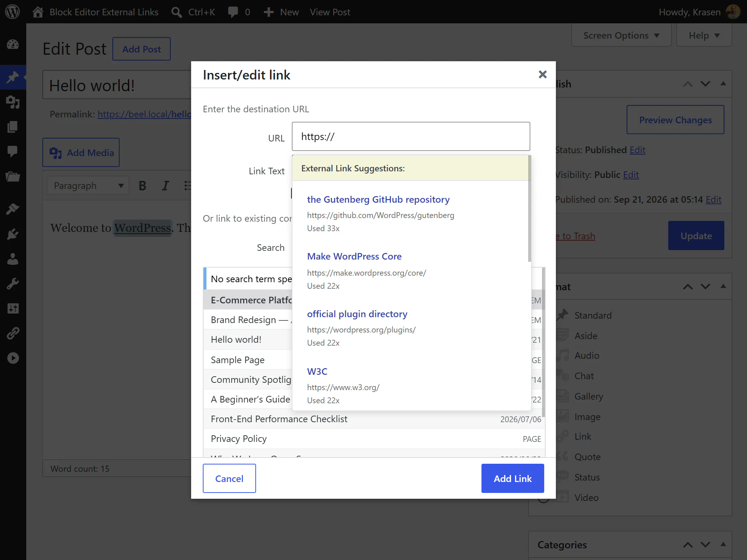Open the Media sidebar icon

click(x=13, y=102)
